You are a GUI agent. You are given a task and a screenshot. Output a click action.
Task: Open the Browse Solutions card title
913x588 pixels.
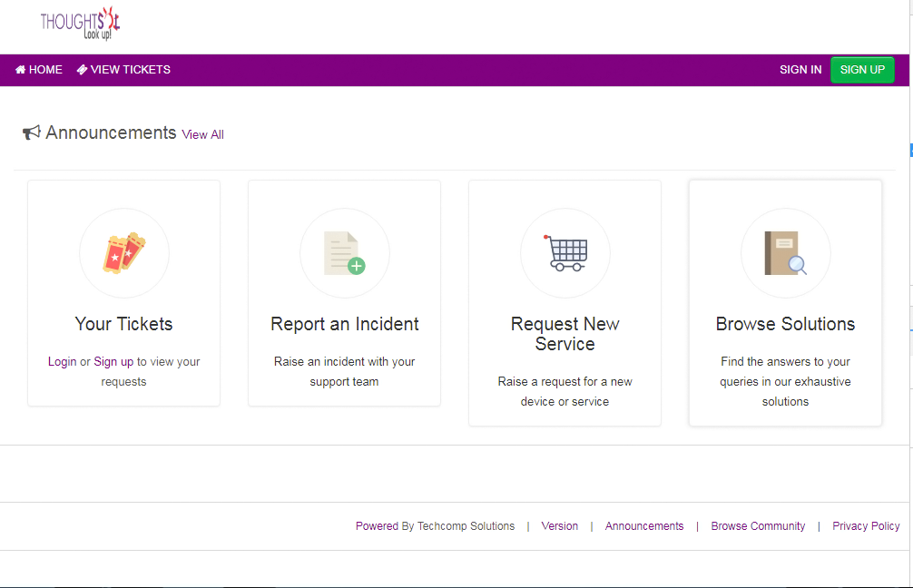tap(786, 324)
